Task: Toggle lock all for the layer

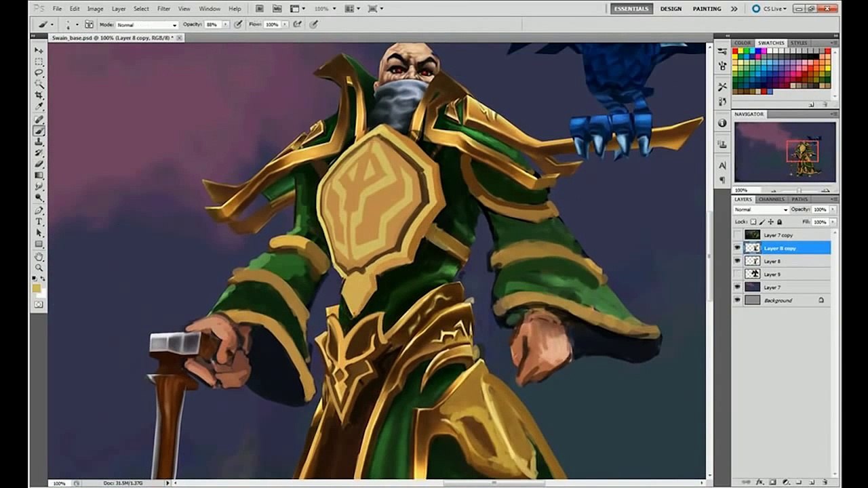Action: 779,222
